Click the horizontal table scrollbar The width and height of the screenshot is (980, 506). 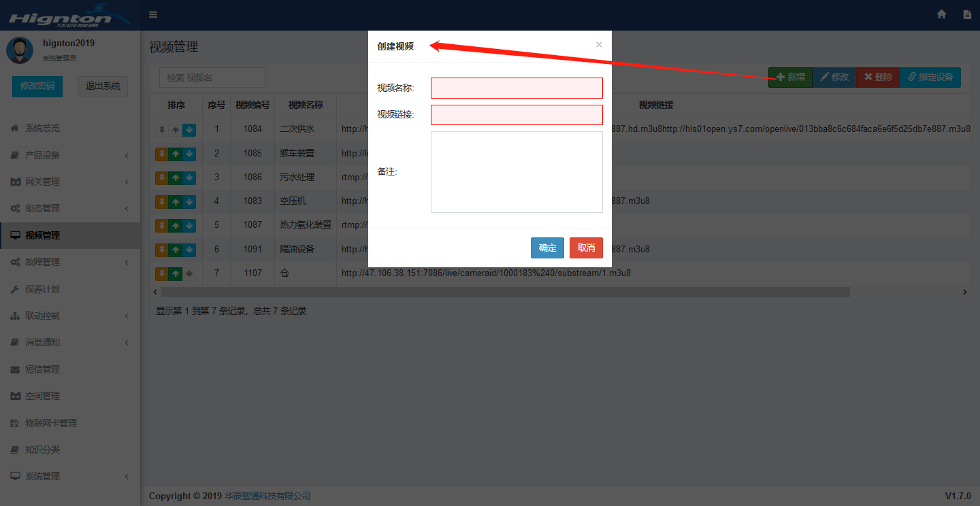(504, 292)
